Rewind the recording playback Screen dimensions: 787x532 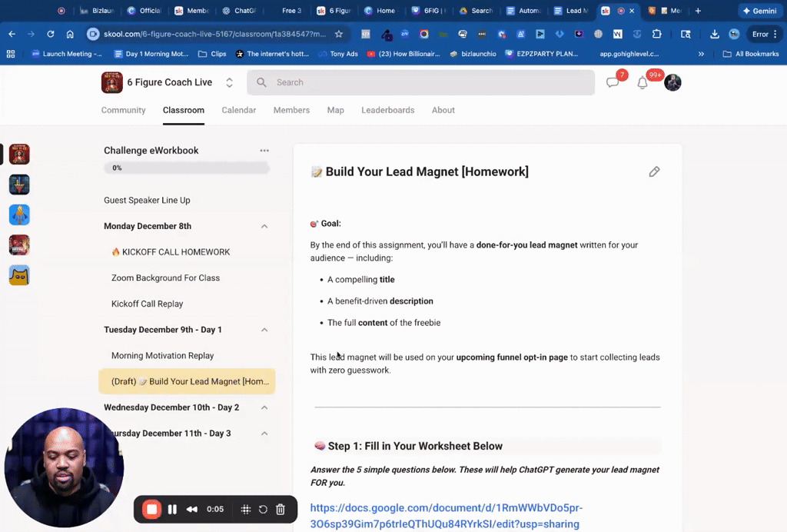coord(191,509)
